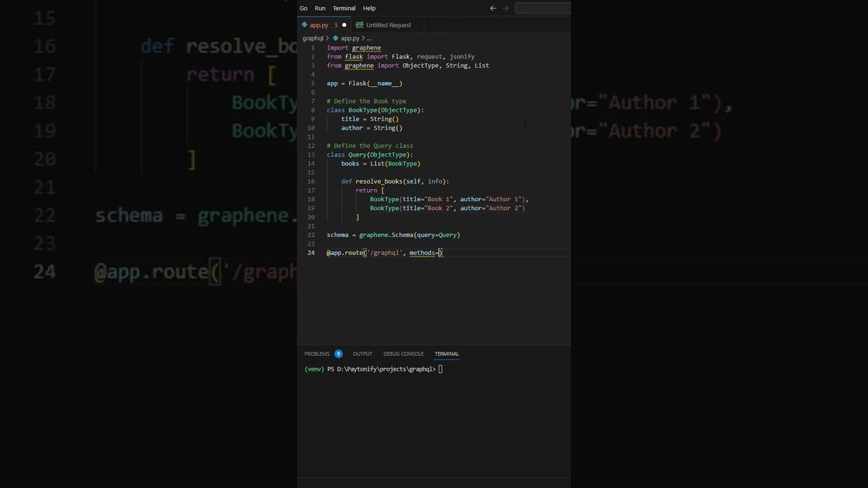868x488 pixels.
Task: Click the problems count badge 9
Action: (338, 354)
